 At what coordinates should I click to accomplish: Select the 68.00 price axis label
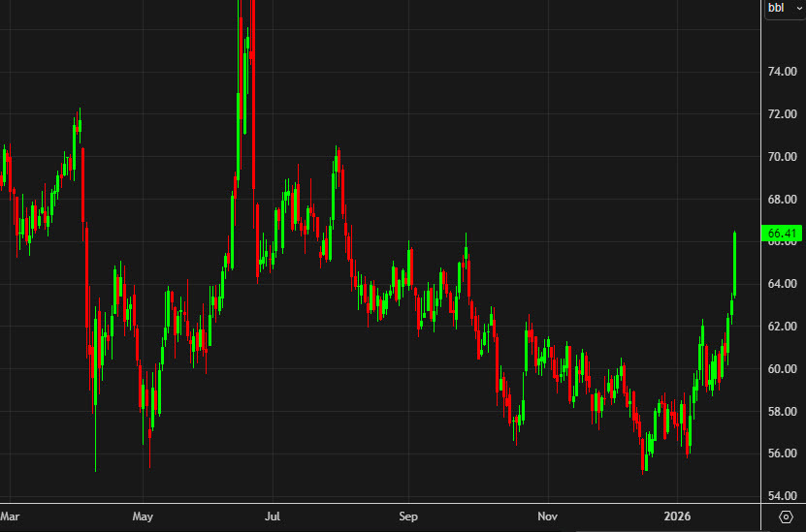782,200
